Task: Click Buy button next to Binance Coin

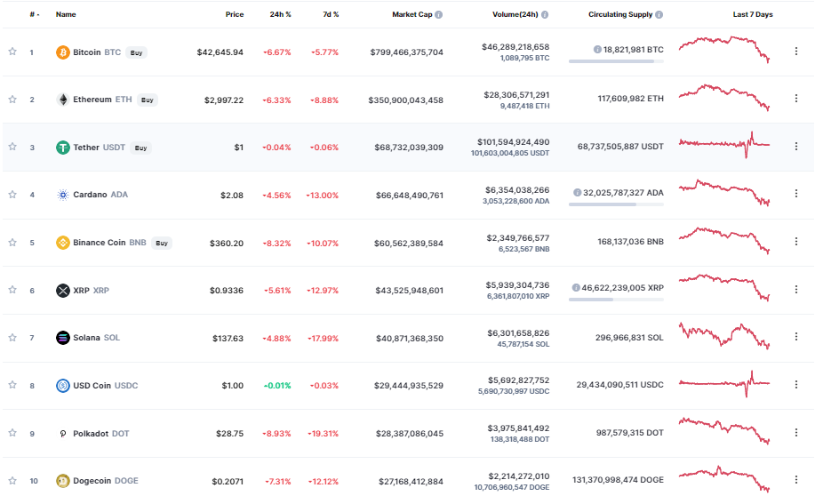Action: click(162, 243)
